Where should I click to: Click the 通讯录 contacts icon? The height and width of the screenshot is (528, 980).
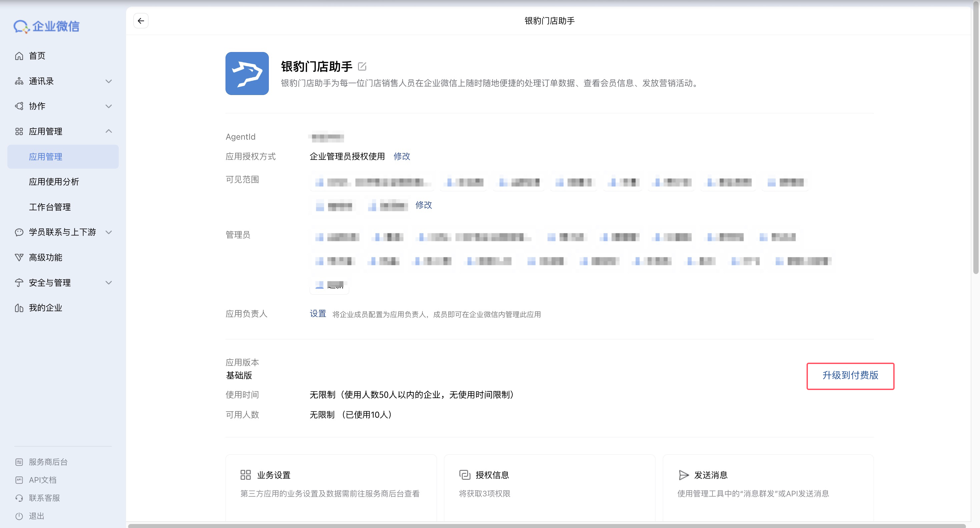point(19,81)
